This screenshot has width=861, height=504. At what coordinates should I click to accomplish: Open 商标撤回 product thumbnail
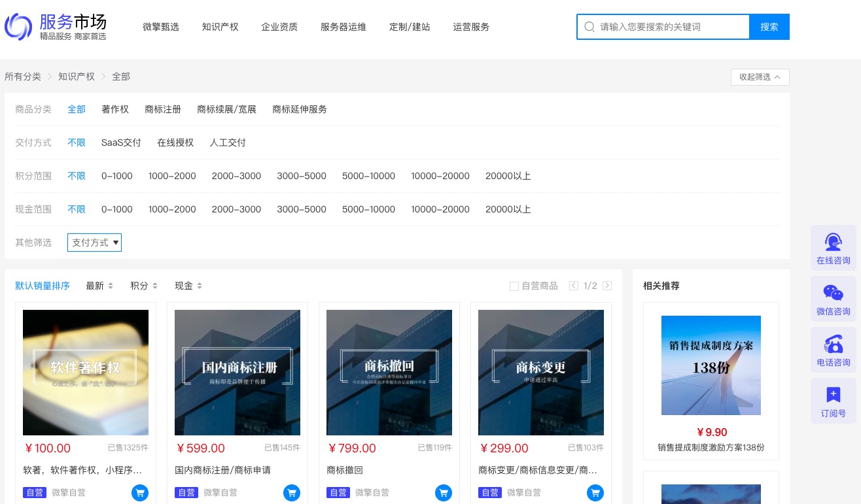point(389,373)
